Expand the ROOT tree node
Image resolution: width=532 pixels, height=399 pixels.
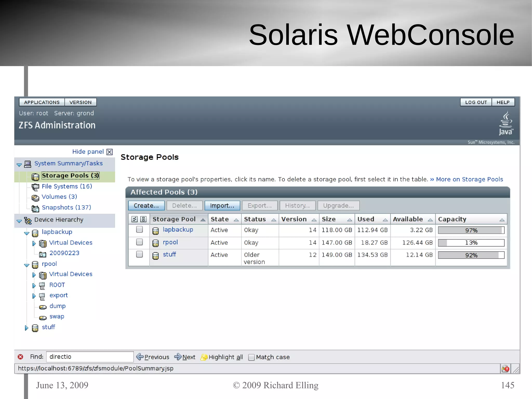(34, 286)
